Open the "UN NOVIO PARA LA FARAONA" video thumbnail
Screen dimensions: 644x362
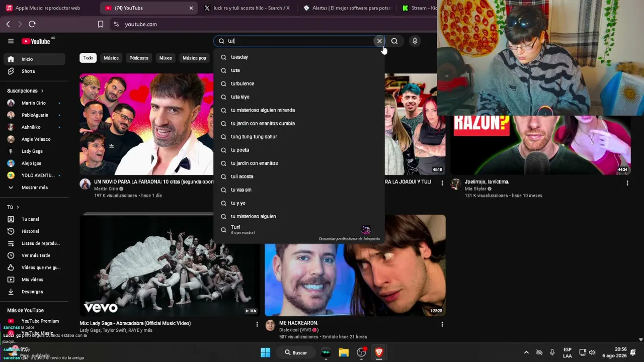[x=146, y=124]
